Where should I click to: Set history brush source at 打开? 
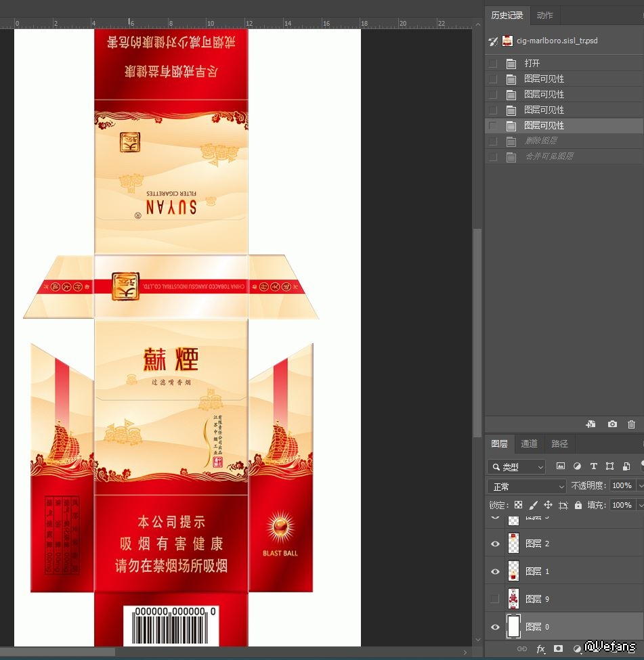point(493,64)
